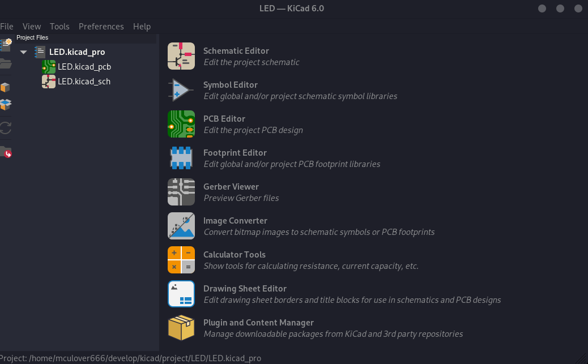Launch the Symbol Editor icon
This screenshot has width=588, height=364.
point(181,90)
